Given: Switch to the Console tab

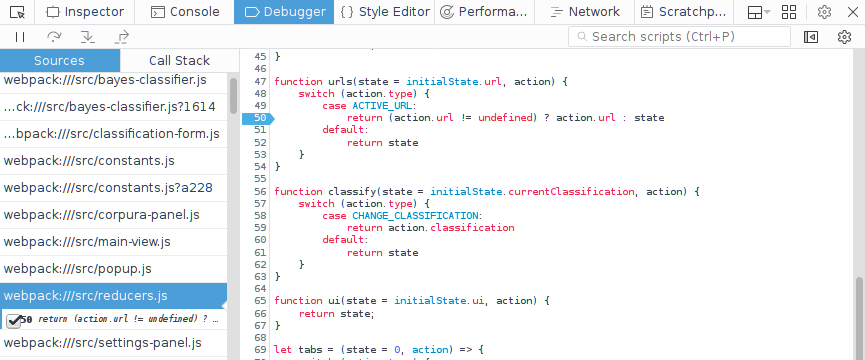Looking at the screenshot, I should (x=184, y=12).
